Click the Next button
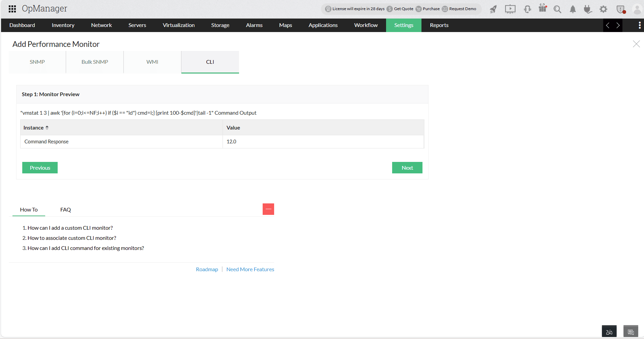The width and height of the screenshot is (644, 339). [407, 168]
